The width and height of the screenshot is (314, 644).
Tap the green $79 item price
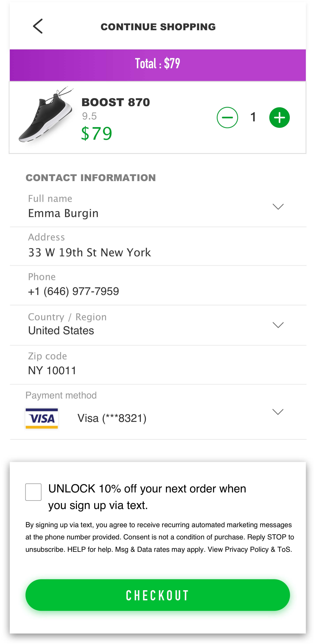coord(97,134)
